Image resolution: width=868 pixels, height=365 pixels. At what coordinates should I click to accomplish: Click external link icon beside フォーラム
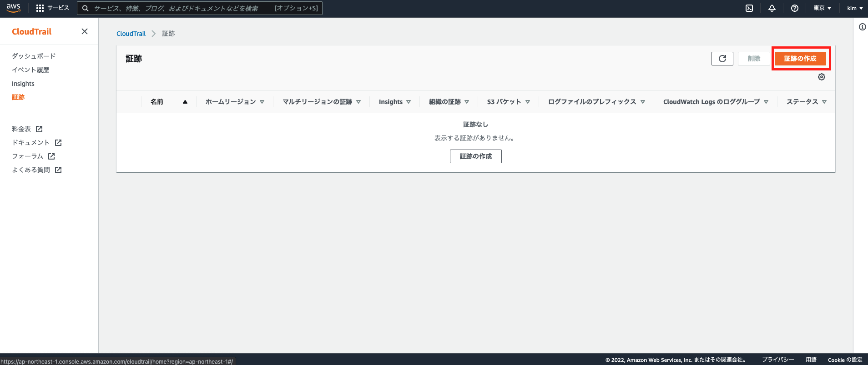(51, 156)
